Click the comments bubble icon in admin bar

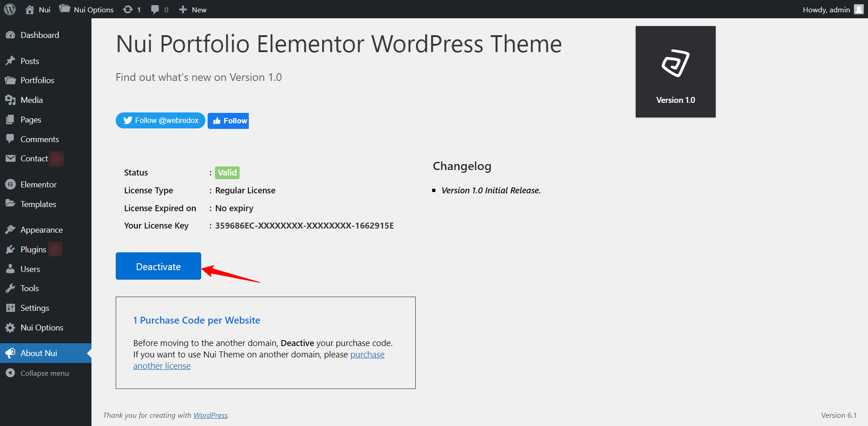pos(155,10)
